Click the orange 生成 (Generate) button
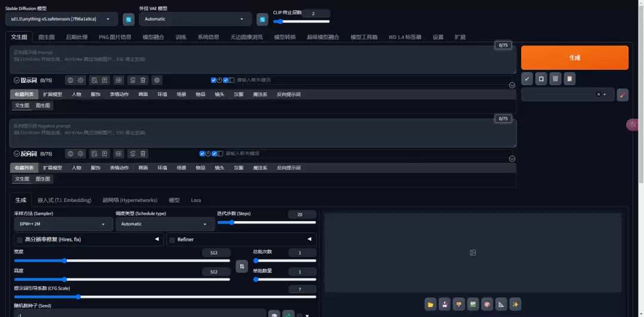The image size is (644, 317). point(574,58)
